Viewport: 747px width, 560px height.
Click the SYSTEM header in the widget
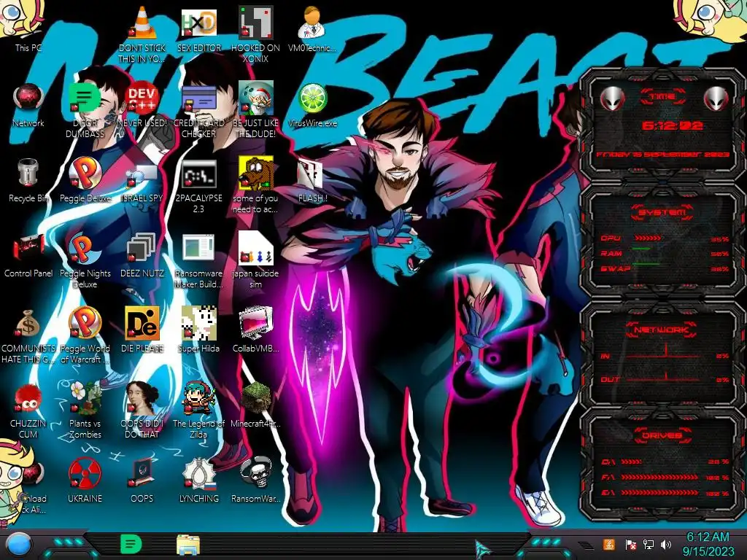click(662, 212)
